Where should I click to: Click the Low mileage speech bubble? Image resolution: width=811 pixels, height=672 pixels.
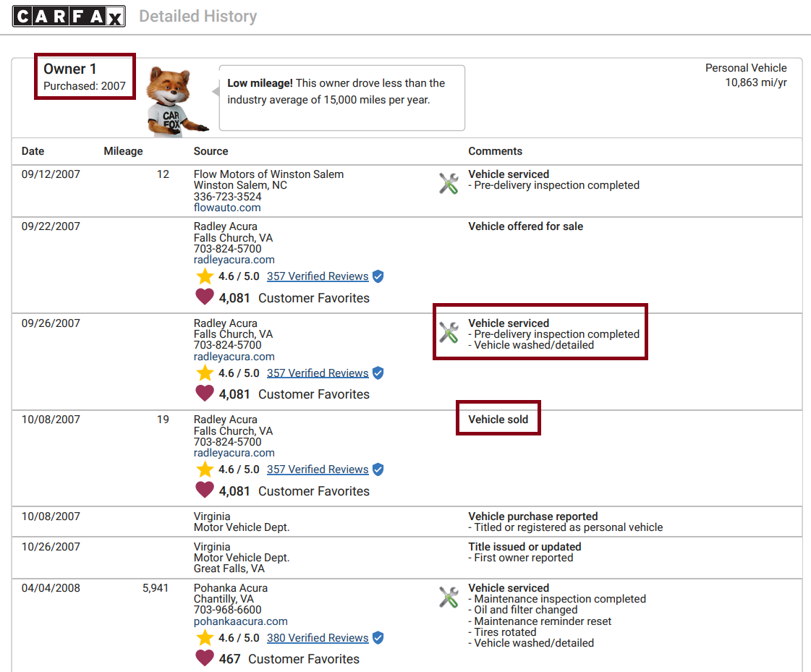[341, 98]
